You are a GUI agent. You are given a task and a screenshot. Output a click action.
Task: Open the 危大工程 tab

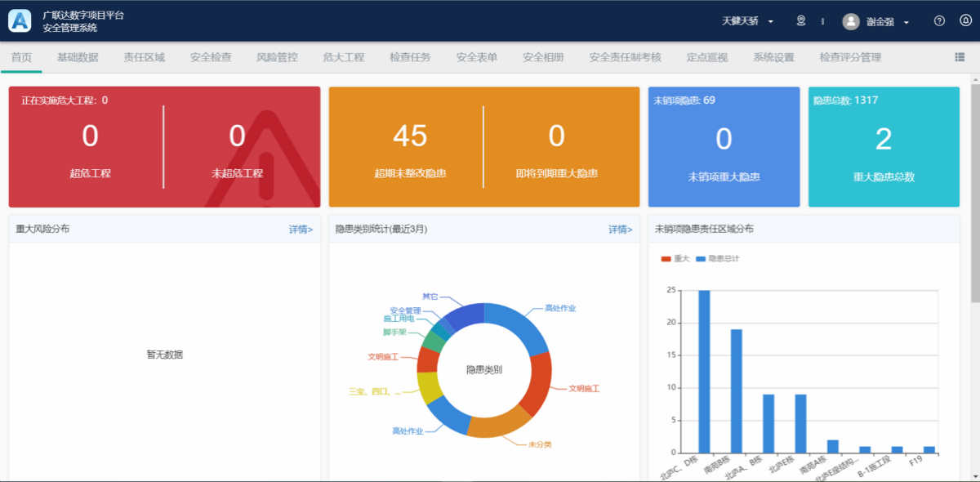pos(344,57)
